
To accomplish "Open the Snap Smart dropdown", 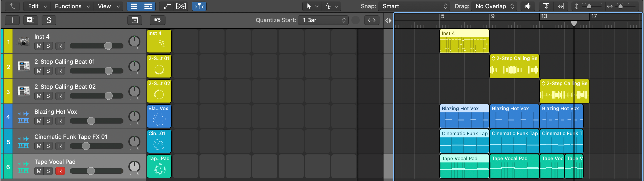I will point(414,6).
